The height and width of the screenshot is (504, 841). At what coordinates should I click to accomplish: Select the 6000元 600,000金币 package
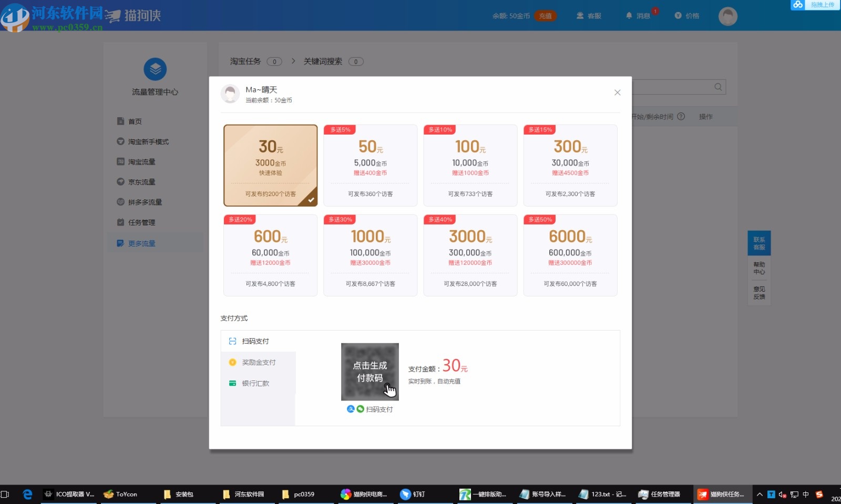570,255
